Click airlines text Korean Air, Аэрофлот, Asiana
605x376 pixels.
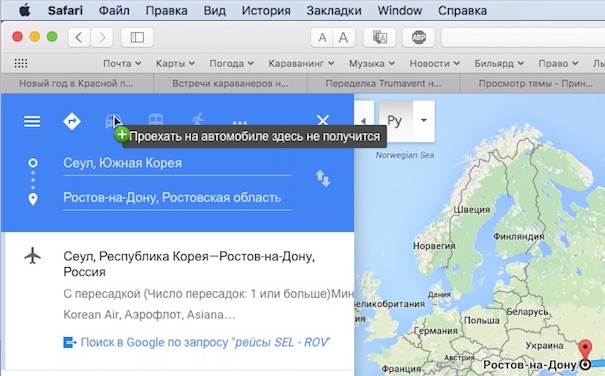[x=149, y=315]
